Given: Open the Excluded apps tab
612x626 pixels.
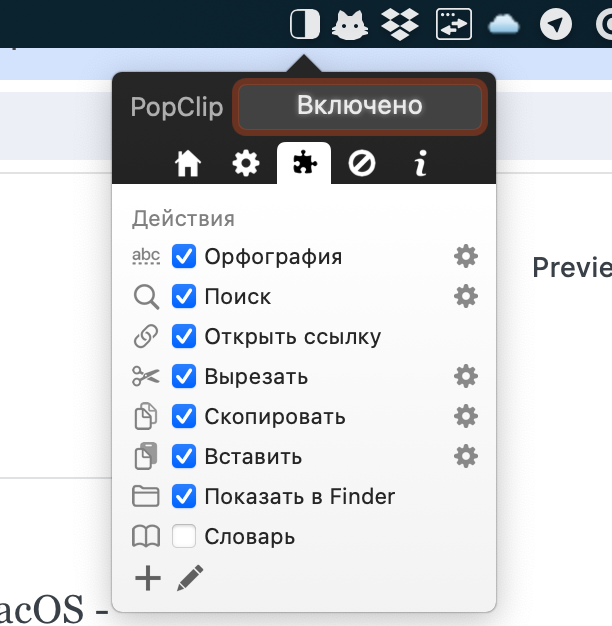Looking at the screenshot, I should pos(362,163).
